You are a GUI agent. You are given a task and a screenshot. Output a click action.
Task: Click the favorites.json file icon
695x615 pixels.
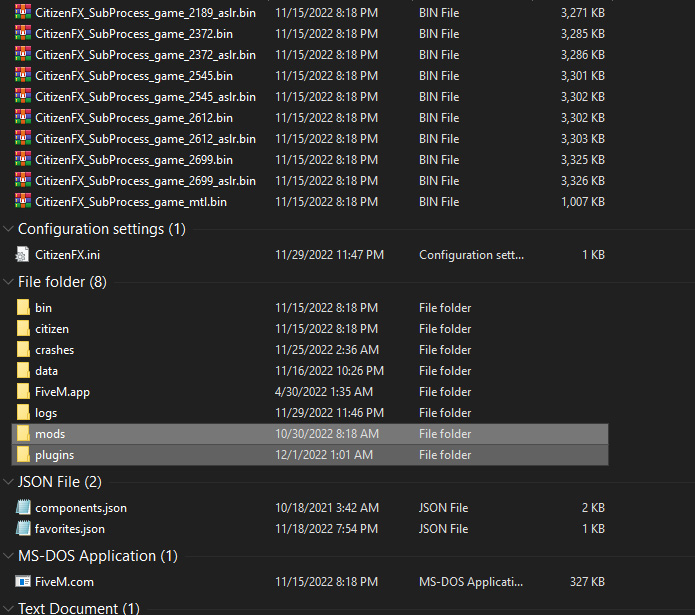click(23, 529)
